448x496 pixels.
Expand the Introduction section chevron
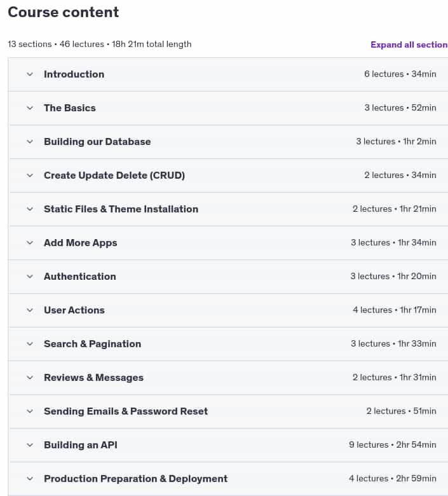click(x=30, y=74)
